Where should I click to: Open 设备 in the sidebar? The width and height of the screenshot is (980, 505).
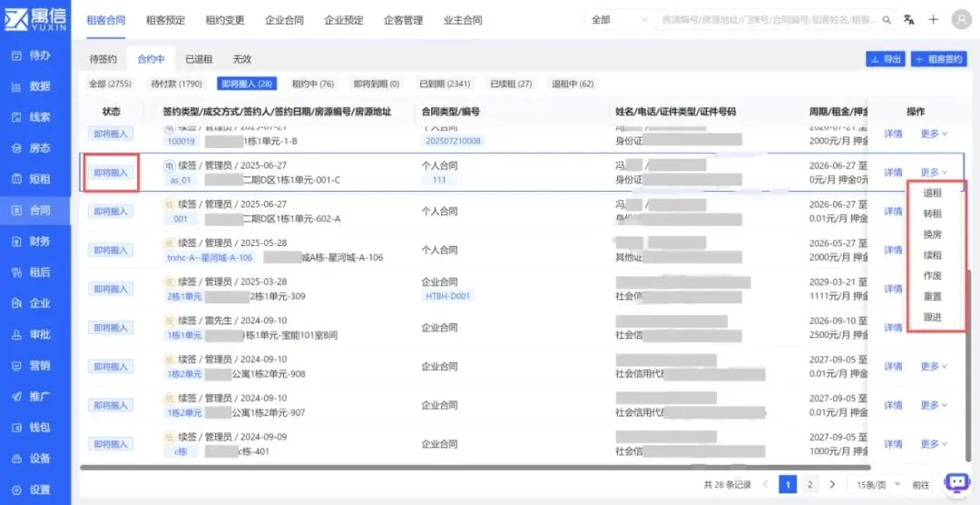(31, 459)
